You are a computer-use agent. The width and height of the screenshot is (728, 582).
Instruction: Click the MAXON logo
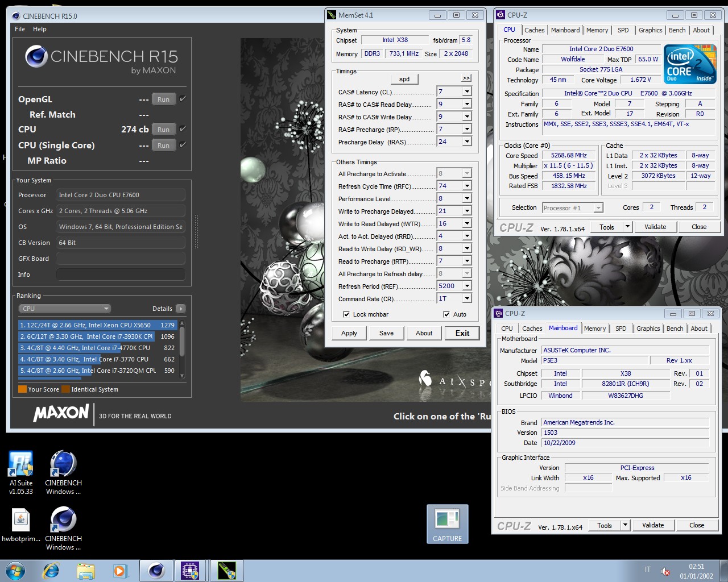pyautogui.click(x=61, y=414)
